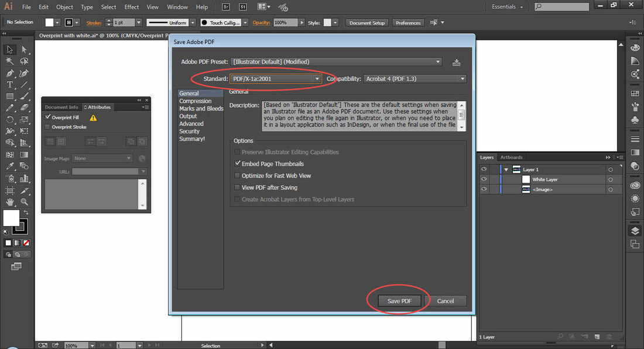Viewport: 644px width, 349px height.
Task: Select the Shape Builder tool
Action: [10, 143]
